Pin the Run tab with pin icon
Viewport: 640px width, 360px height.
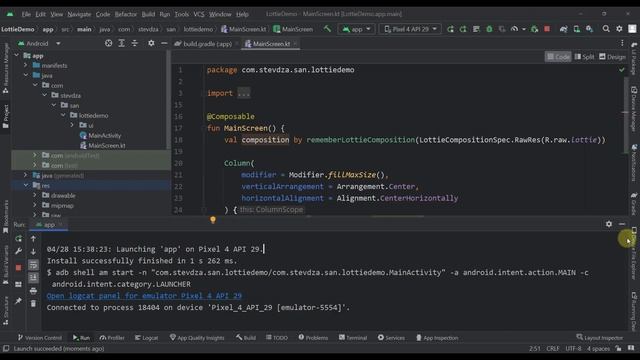click(18, 301)
